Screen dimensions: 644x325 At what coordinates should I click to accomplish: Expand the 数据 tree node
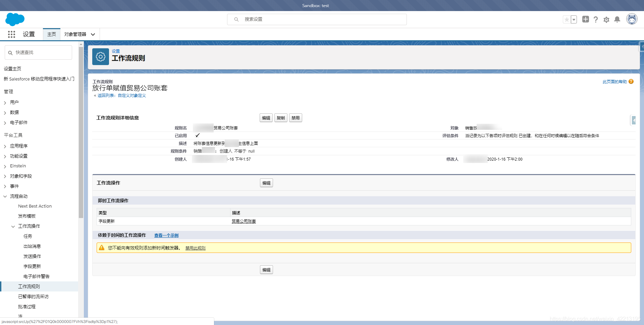(x=5, y=113)
